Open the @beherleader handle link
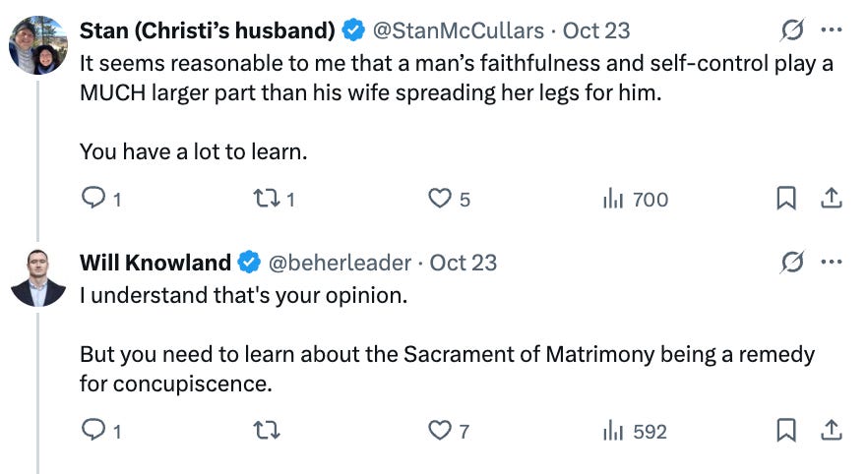Image resolution: width=868 pixels, height=474 pixels. tap(340, 263)
